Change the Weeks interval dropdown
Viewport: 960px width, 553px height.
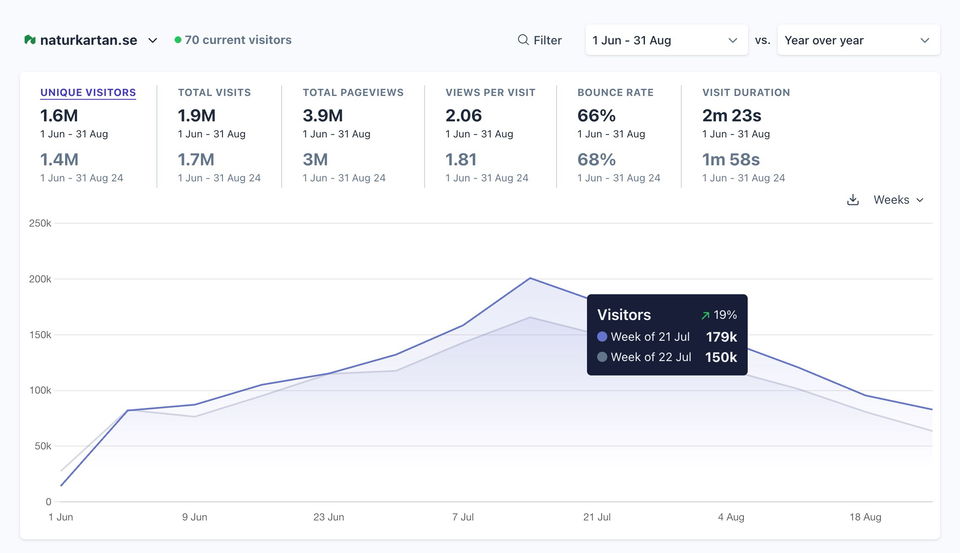coord(898,200)
